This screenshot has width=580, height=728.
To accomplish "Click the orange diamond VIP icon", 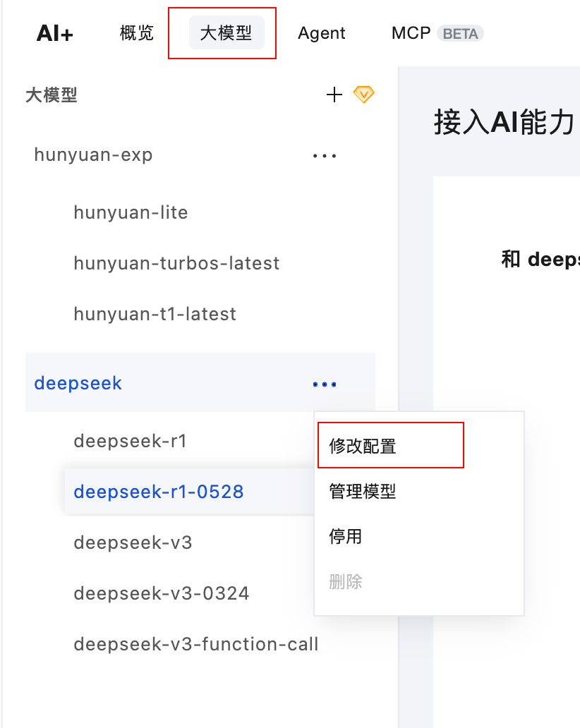I will (363, 95).
